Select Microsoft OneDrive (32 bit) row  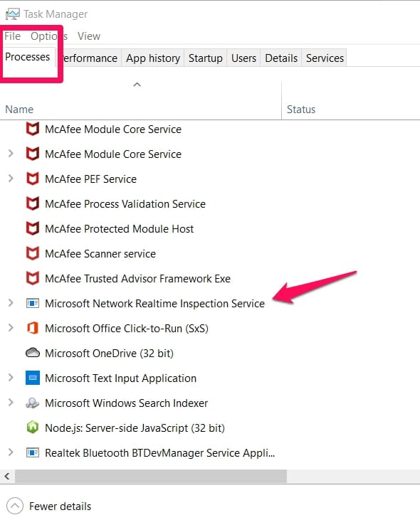pos(210,353)
